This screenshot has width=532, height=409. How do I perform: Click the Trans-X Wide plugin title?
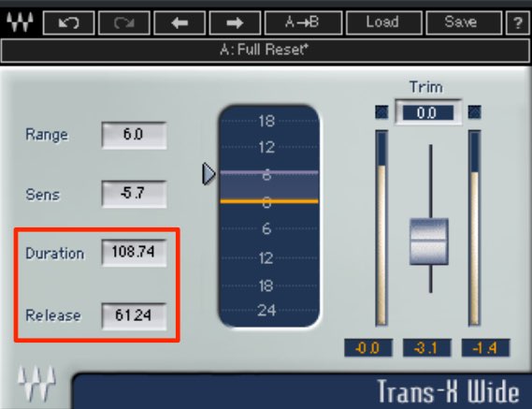click(448, 391)
